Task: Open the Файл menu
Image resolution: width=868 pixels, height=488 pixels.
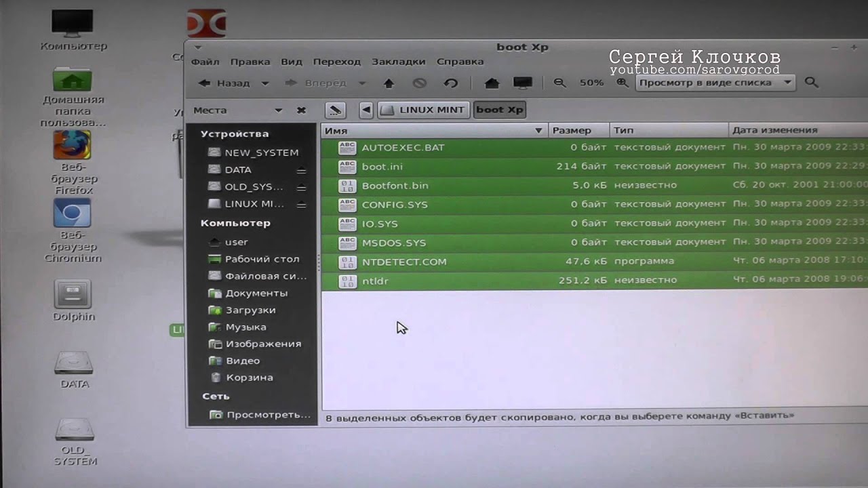Action: [x=205, y=62]
